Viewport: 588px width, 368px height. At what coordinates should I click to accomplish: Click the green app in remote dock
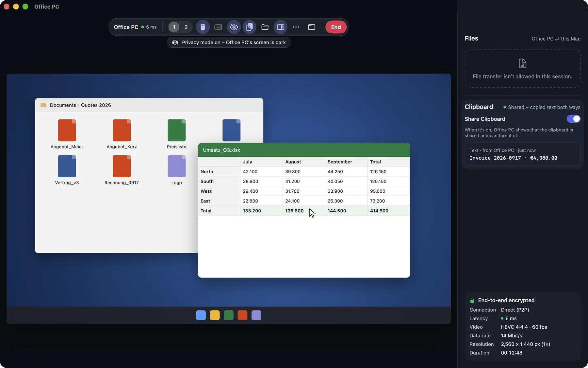click(229, 315)
